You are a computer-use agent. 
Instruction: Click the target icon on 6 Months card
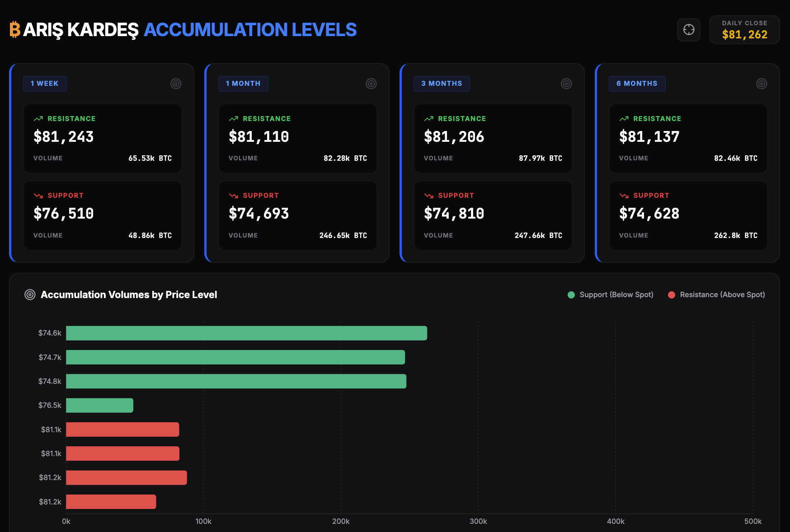point(762,84)
